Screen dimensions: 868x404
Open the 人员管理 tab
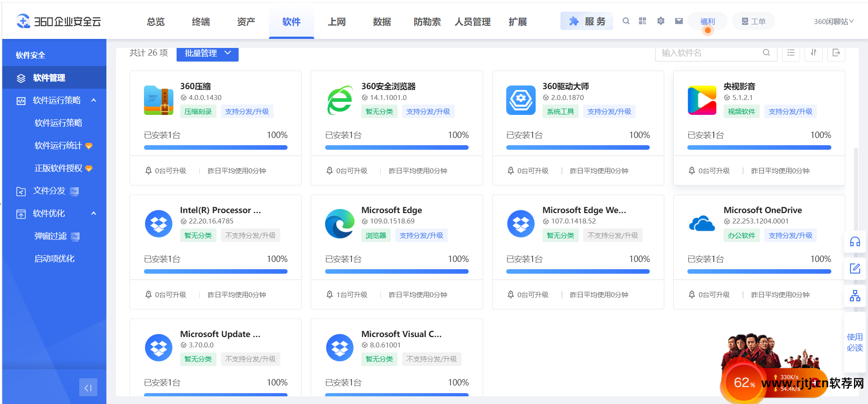tap(473, 22)
